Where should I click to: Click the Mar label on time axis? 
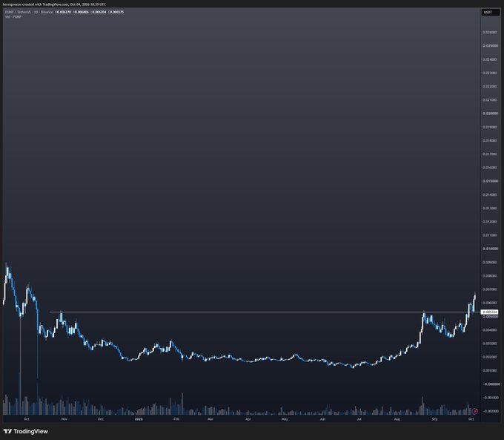click(210, 419)
